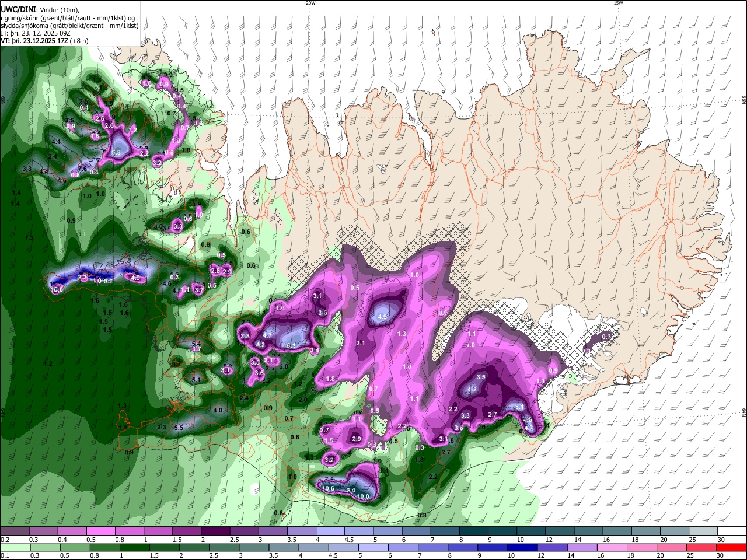Click the '(+8 h)' forecast offset text

pos(79,41)
